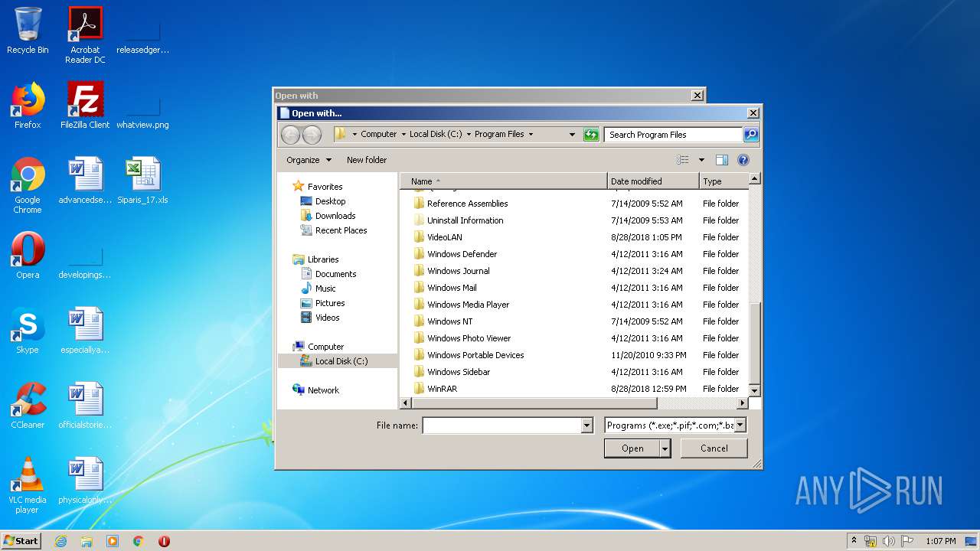This screenshot has height=551, width=980.
Task: Click the Forward navigation arrow in dialog
Action: click(x=312, y=135)
